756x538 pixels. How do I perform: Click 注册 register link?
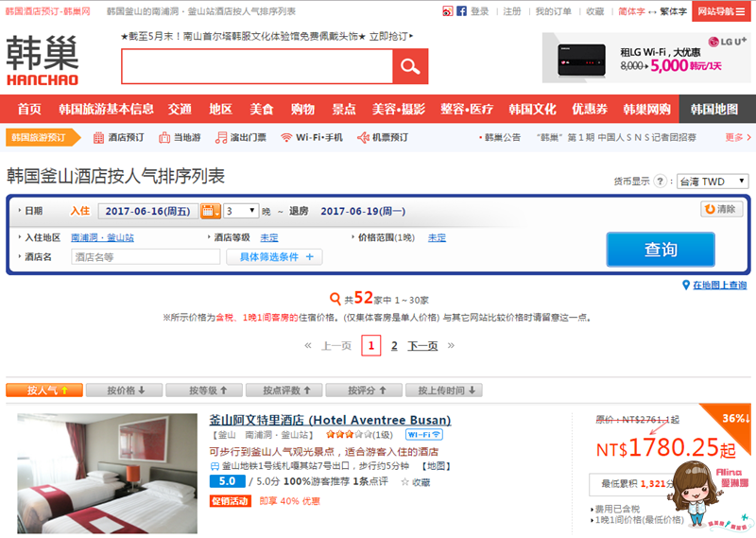click(512, 11)
